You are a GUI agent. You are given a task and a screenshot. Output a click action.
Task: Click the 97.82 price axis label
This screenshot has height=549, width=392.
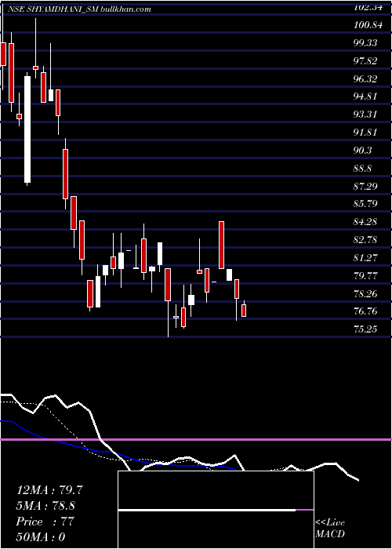[x=365, y=61]
